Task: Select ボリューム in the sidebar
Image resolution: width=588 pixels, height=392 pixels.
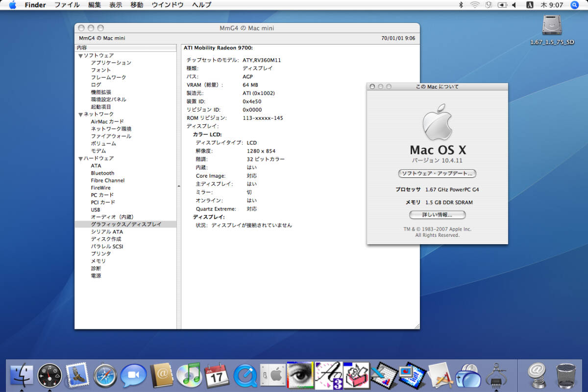Action: (103, 143)
